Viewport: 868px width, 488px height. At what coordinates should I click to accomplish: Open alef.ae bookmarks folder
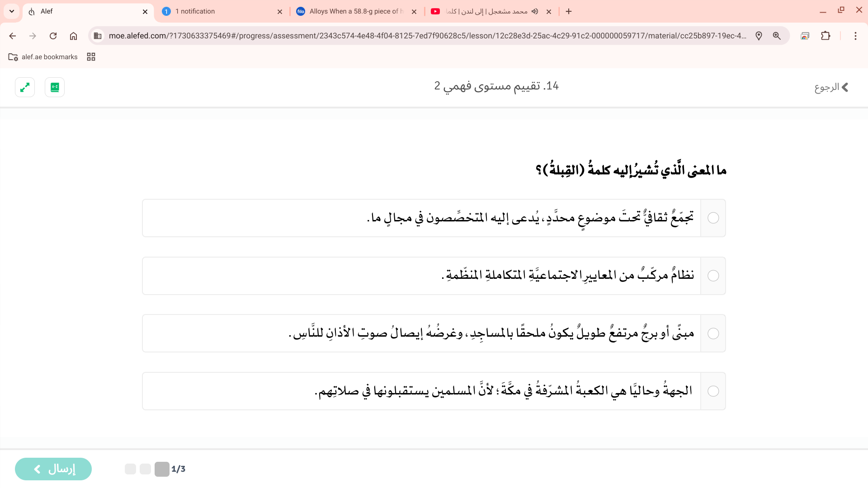tap(43, 57)
